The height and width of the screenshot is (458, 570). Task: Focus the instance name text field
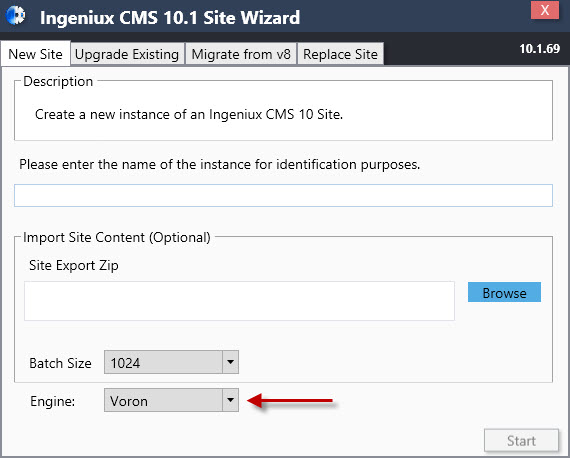tap(283, 196)
